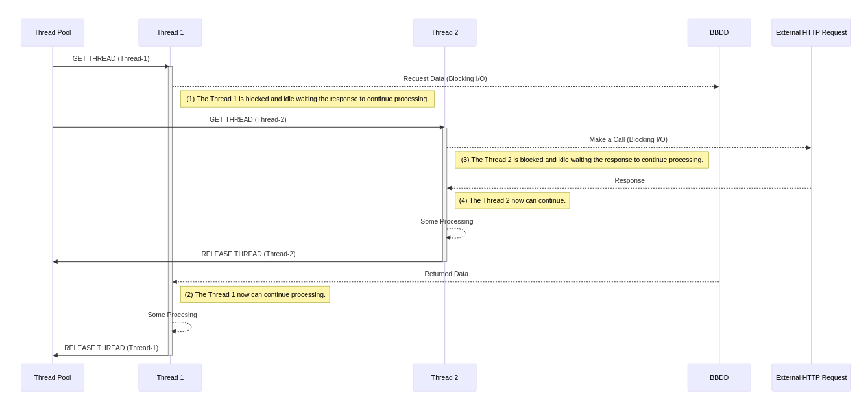Select the External HTTP Request box at bottom

[x=810, y=377]
